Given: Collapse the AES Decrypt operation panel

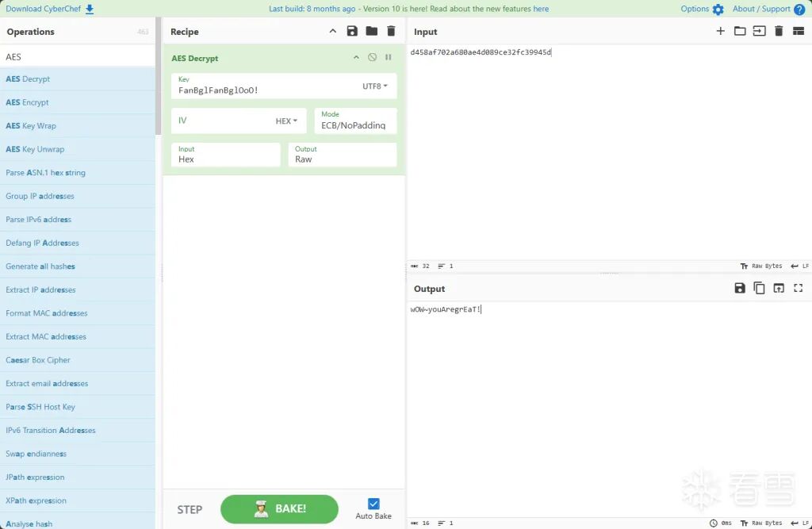Looking at the screenshot, I should (356, 57).
